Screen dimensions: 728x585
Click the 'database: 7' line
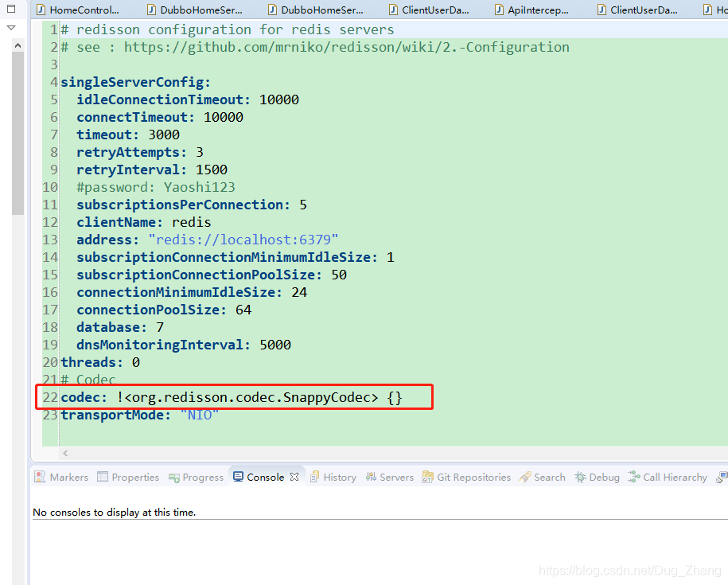[x=120, y=328]
